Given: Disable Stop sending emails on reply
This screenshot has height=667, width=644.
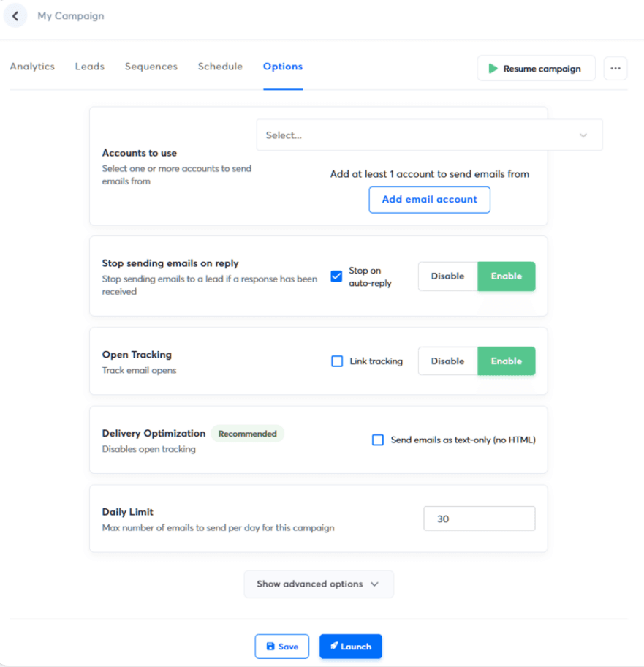Looking at the screenshot, I should click(447, 276).
